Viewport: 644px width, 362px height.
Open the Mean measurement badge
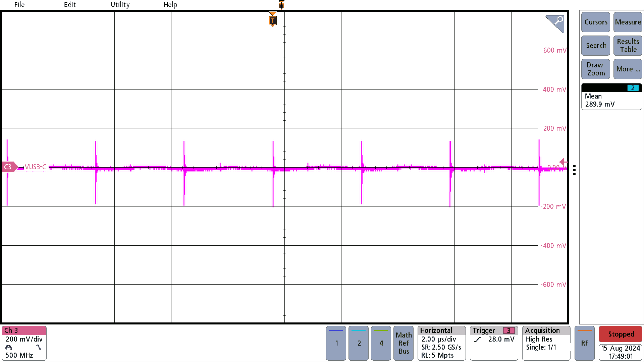click(611, 97)
